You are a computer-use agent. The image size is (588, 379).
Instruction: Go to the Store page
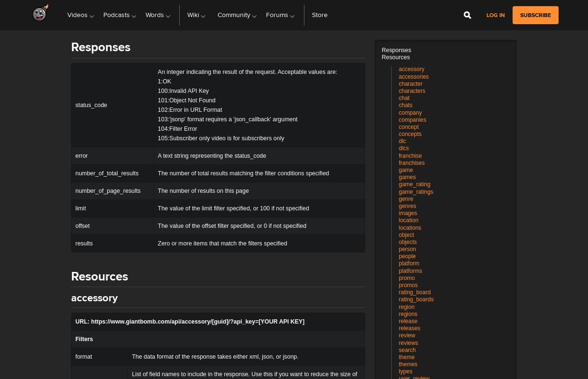pyautogui.click(x=320, y=15)
